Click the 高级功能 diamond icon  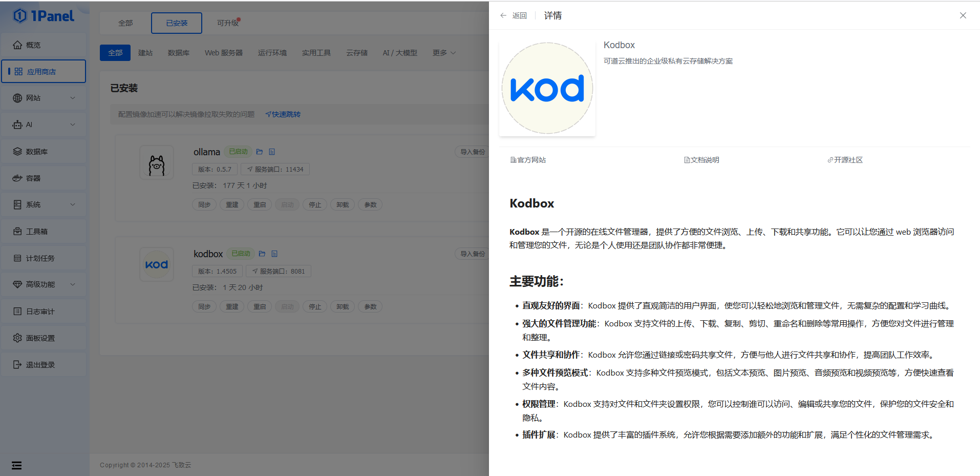tap(17, 284)
